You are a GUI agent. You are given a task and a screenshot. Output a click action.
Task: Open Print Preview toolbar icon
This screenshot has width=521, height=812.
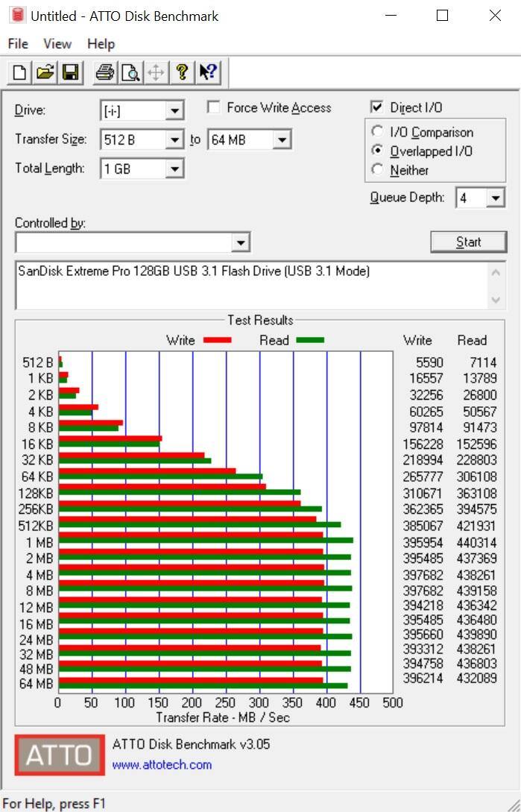coord(130,72)
